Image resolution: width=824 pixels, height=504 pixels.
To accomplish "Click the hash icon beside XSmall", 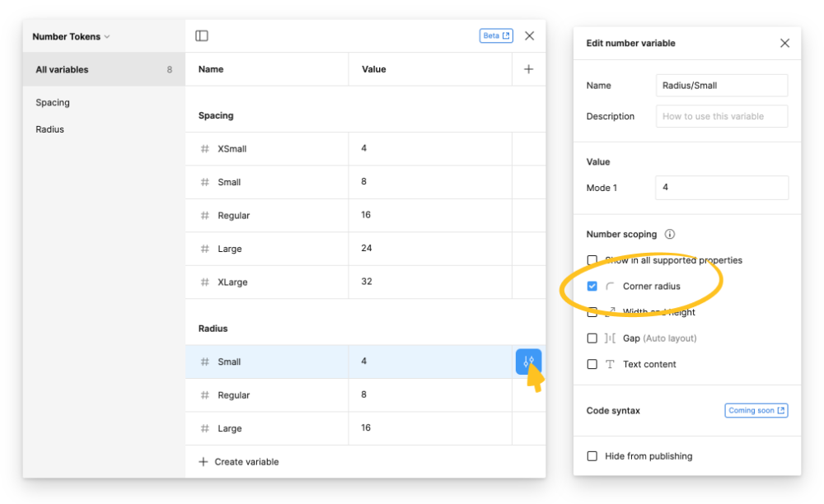I will click(205, 149).
